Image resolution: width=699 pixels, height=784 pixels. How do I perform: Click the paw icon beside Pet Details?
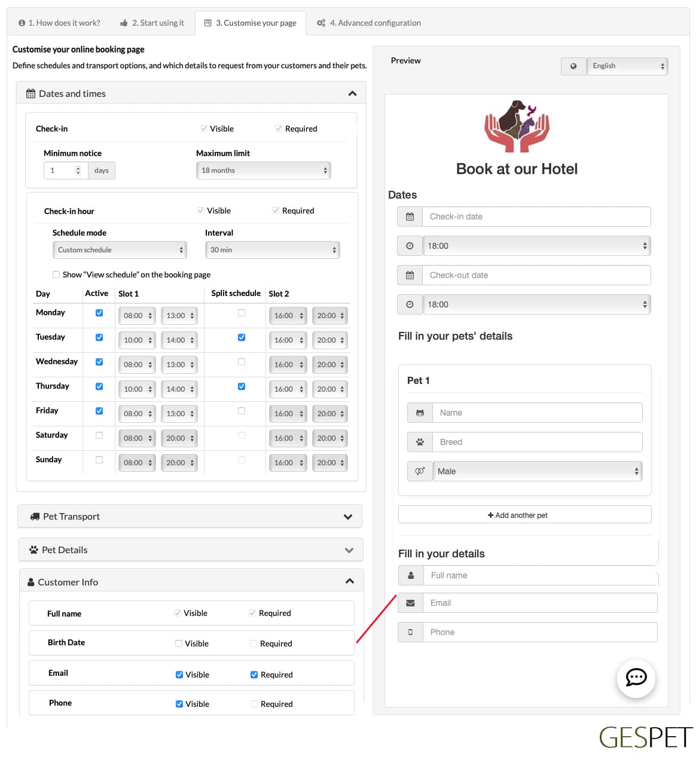[x=33, y=550]
